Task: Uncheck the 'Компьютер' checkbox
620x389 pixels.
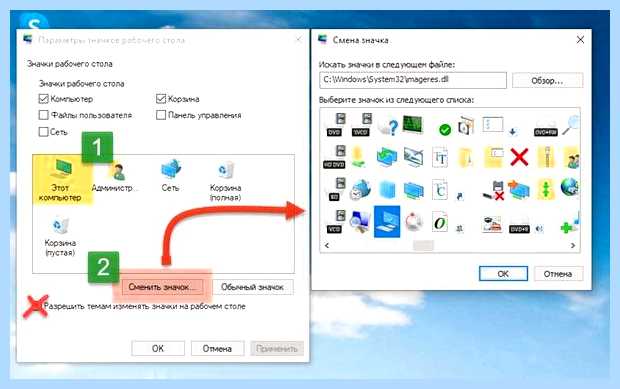Action: click(43, 99)
